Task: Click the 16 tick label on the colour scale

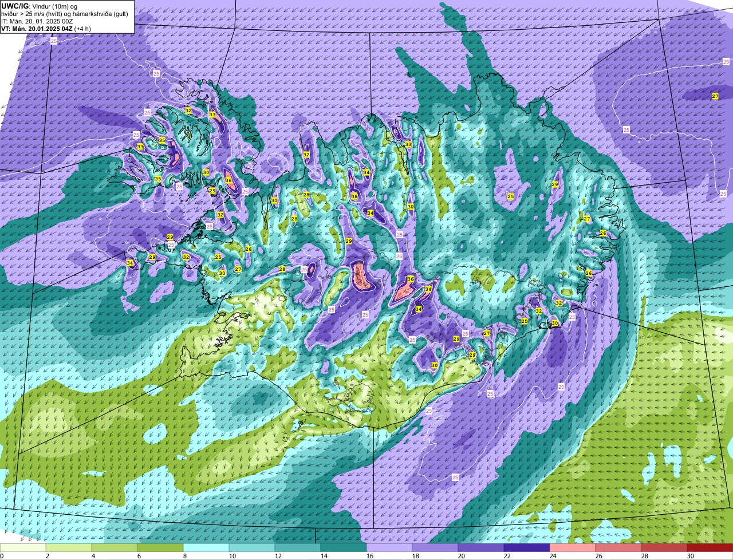Action: pos(369,556)
